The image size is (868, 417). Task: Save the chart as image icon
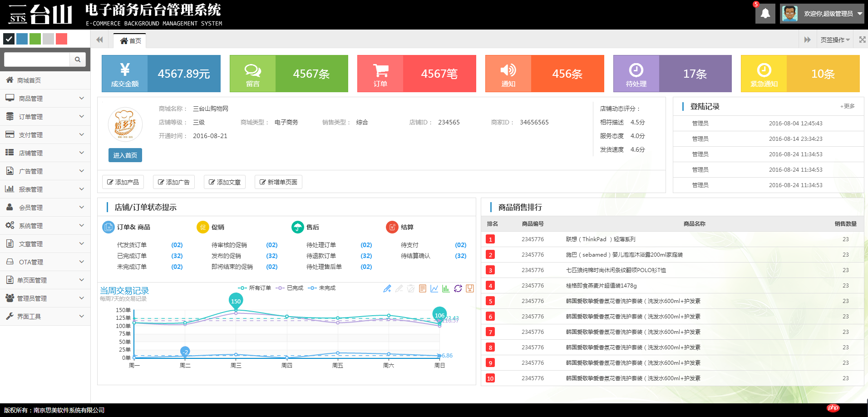coord(470,288)
